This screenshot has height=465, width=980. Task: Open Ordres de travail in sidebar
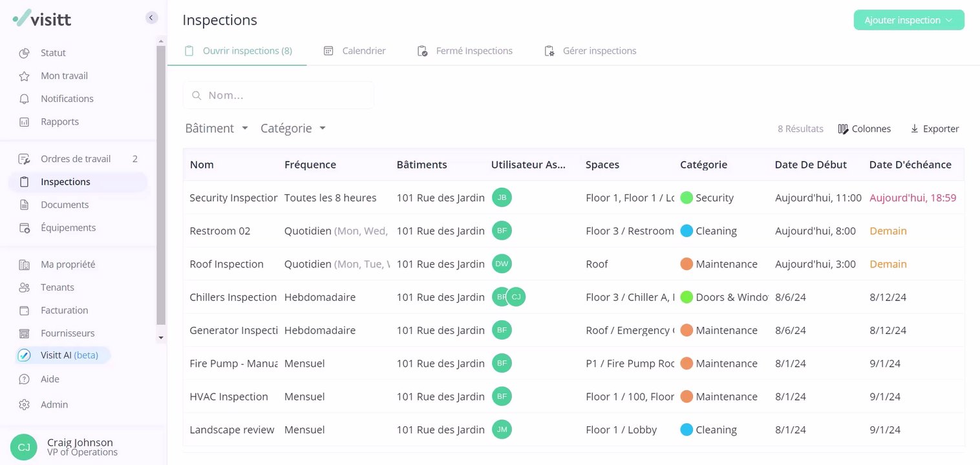pos(76,159)
